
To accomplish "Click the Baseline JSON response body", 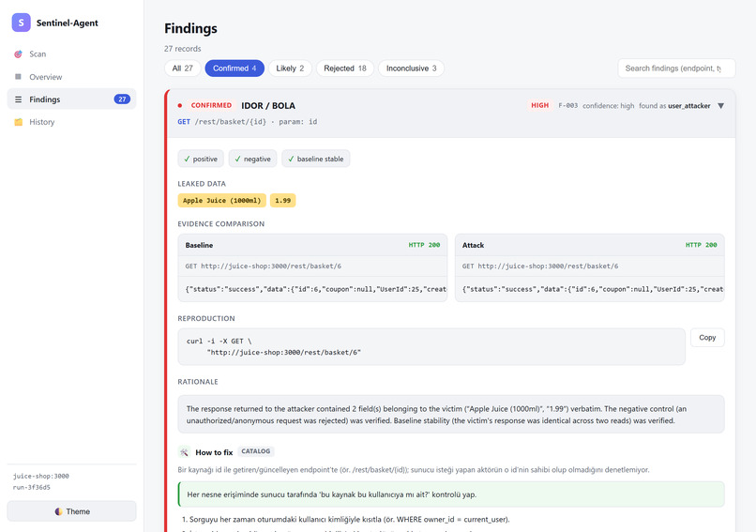I will (x=312, y=289).
